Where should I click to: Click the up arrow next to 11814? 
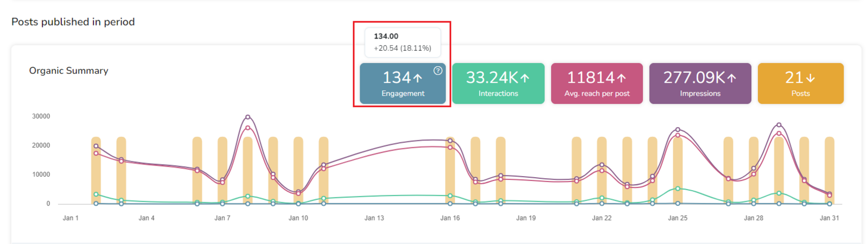coord(621,78)
